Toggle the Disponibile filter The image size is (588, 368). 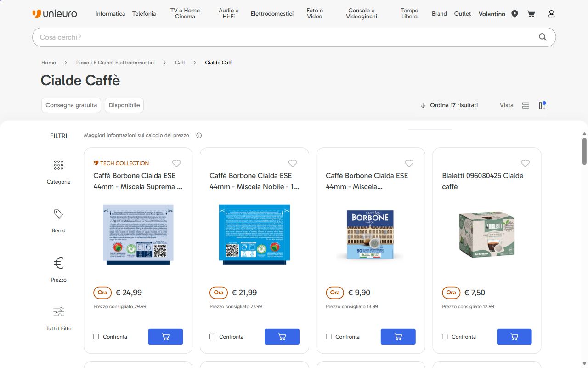(124, 105)
